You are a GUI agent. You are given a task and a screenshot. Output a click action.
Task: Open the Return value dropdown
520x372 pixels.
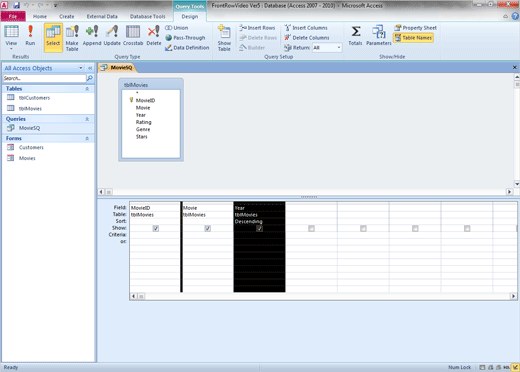click(x=339, y=48)
